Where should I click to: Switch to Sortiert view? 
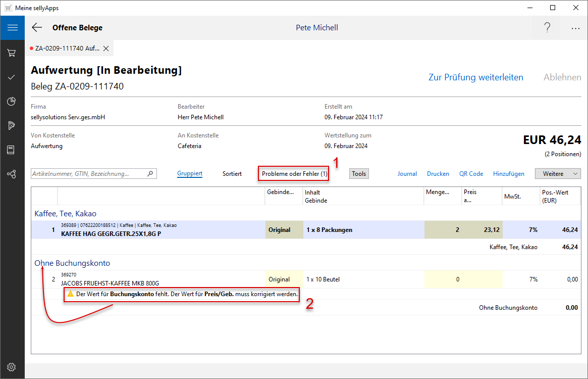(x=232, y=174)
